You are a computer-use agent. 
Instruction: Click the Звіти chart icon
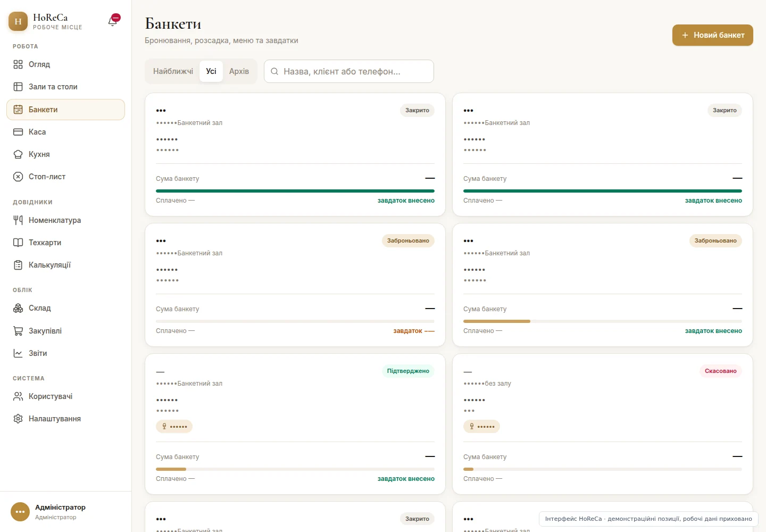(x=18, y=353)
